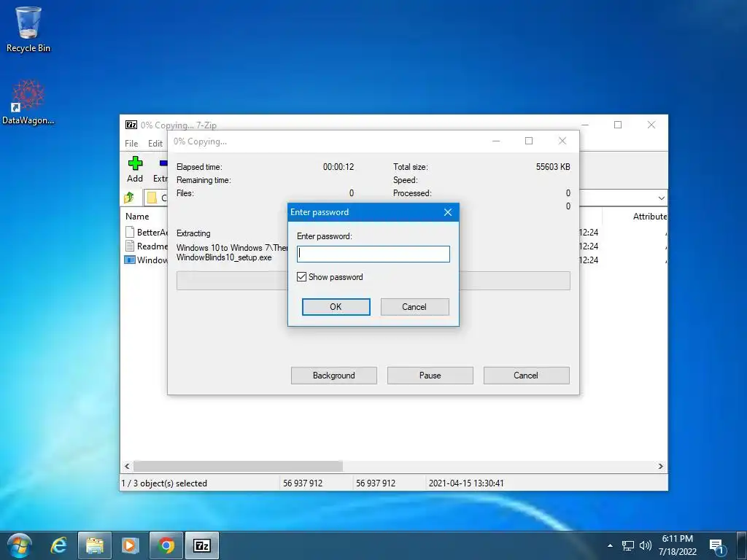This screenshot has height=560, width=747.
Task: Click the horizontal scrollbar thumb in 7-Zip
Action: pos(238,466)
